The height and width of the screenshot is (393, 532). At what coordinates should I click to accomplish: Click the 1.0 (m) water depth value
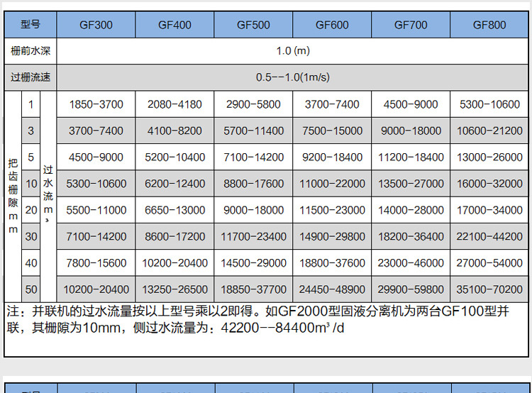pyautogui.click(x=292, y=51)
